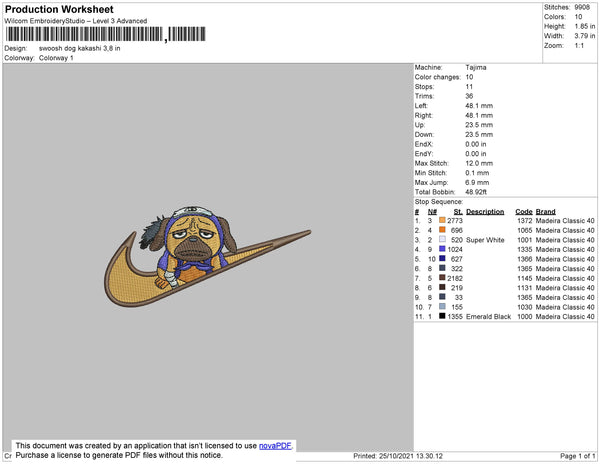The height and width of the screenshot is (464, 600).
Task: Select the "Up:" label
Action: click(x=420, y=125)
